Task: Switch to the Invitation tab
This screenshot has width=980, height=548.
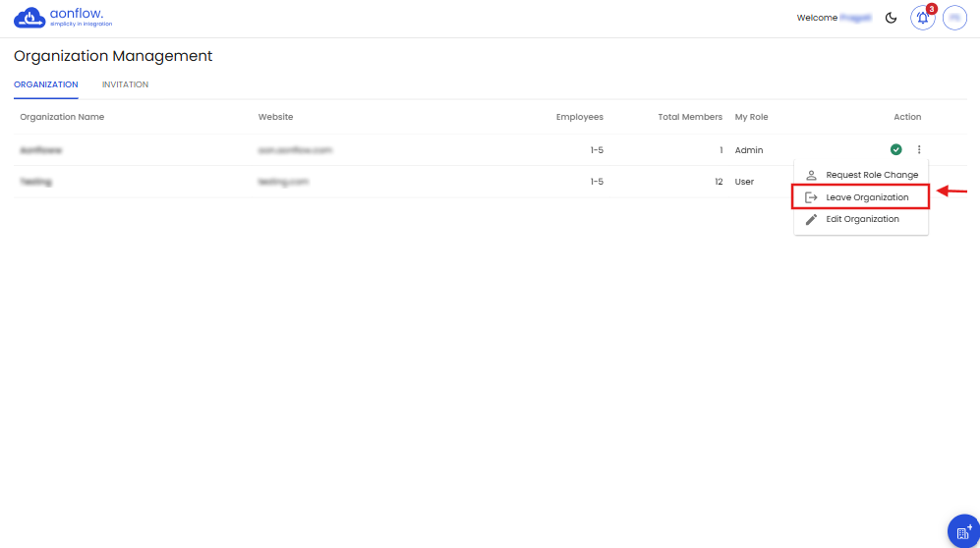Action: click(x=125, y=84)
